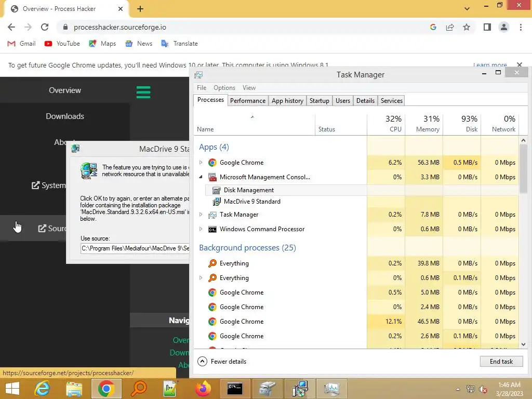Screen dimensions: 532x399
Task: Select Disk Management child row
Action: 286,190
